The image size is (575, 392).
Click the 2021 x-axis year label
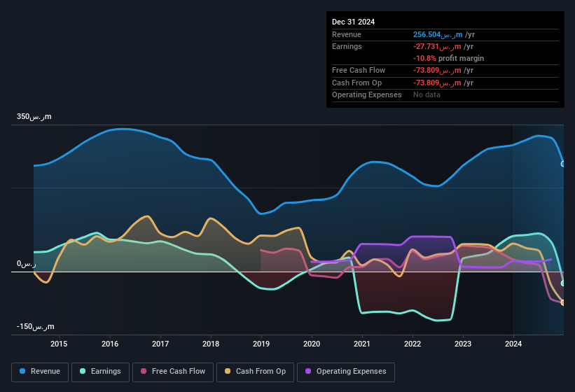(x=362, y=344)
